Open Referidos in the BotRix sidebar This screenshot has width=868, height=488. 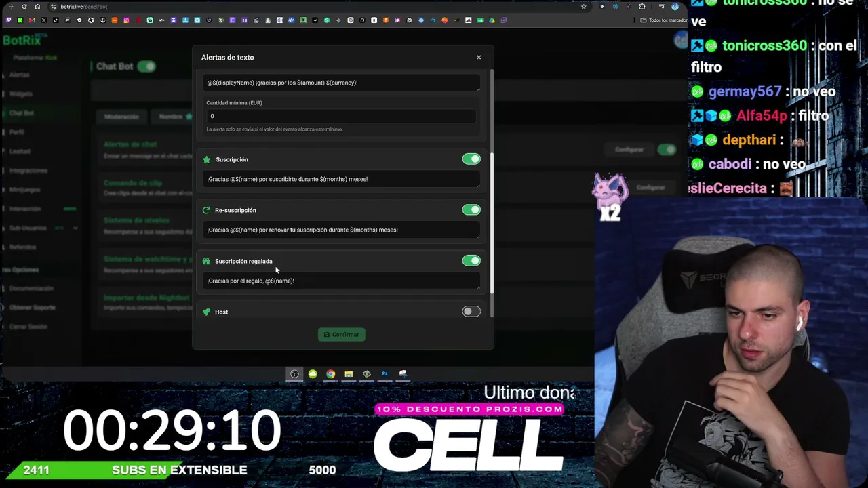(22, 247)
